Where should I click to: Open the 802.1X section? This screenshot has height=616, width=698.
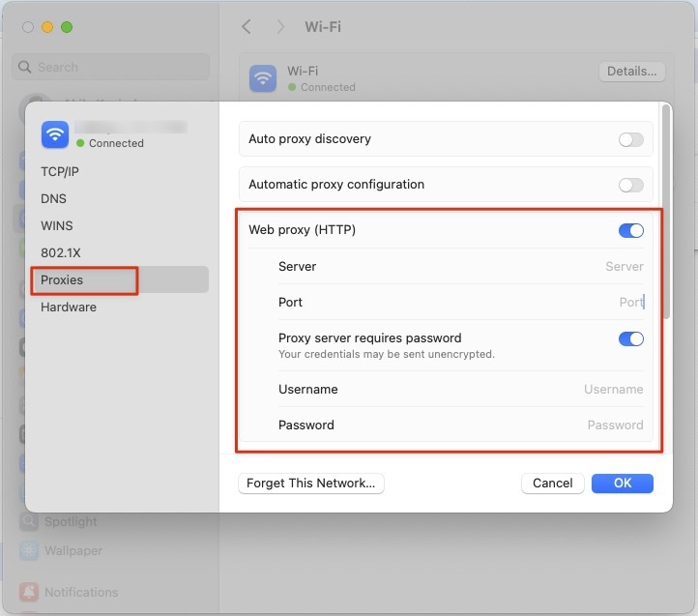pos(61,253)
